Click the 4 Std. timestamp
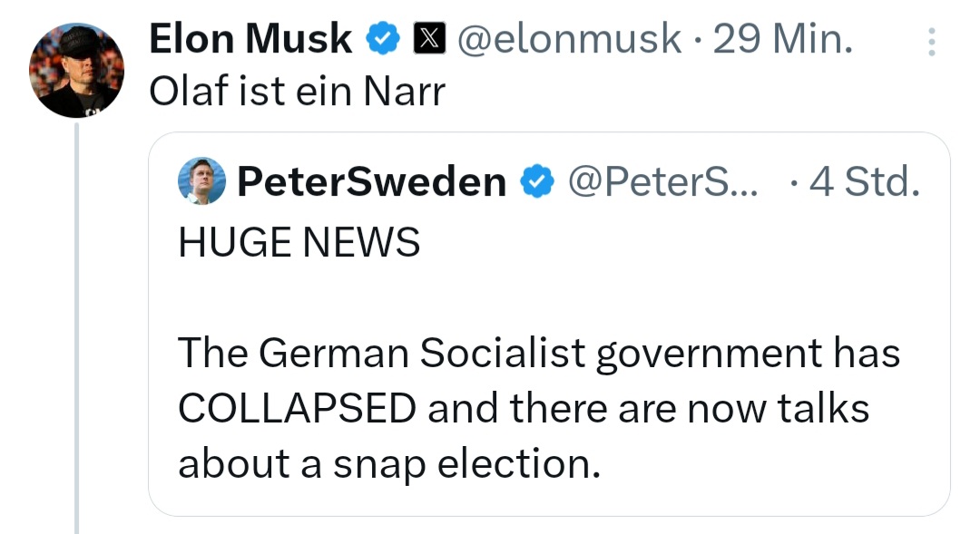980x534 pixels. pos(864,182)
